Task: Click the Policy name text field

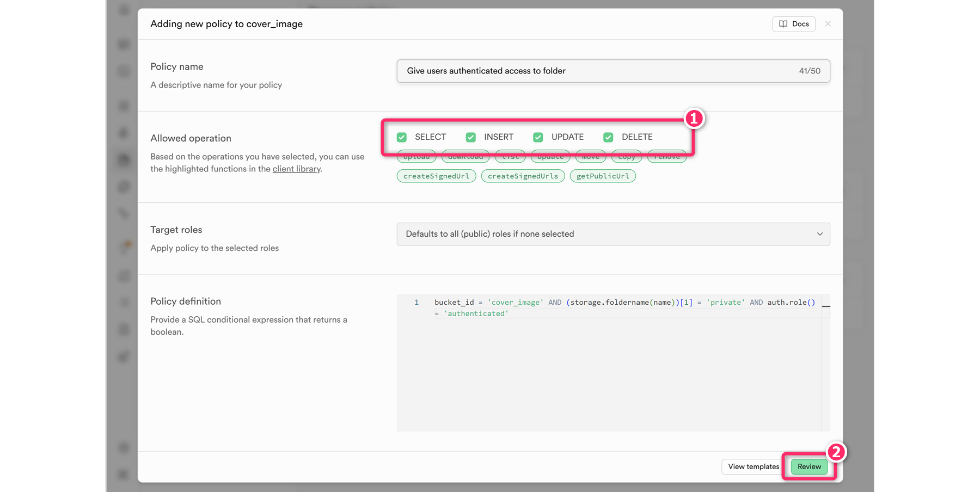Action: [x=599, y=71]
